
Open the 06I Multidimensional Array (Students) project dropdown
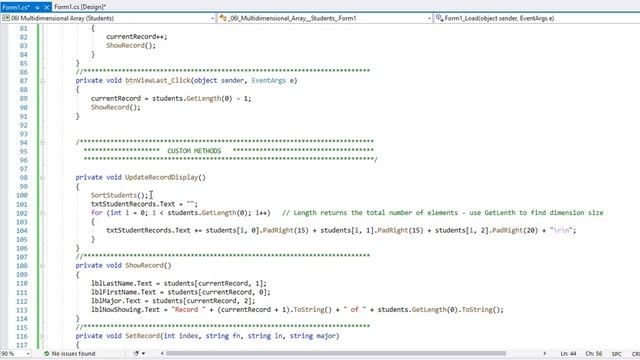[x=212, y=18]
